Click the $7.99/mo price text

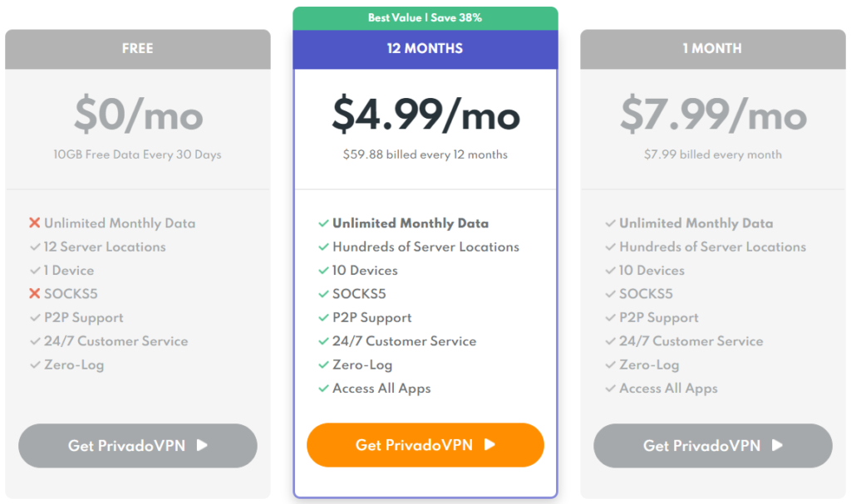[713, 115]
